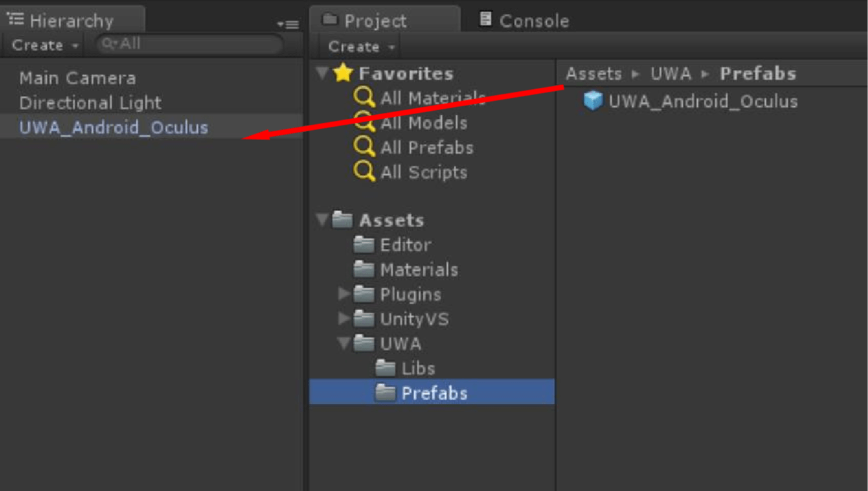
Task: Expand the Plugins folder arrow
Action: (x=344, y=294)
